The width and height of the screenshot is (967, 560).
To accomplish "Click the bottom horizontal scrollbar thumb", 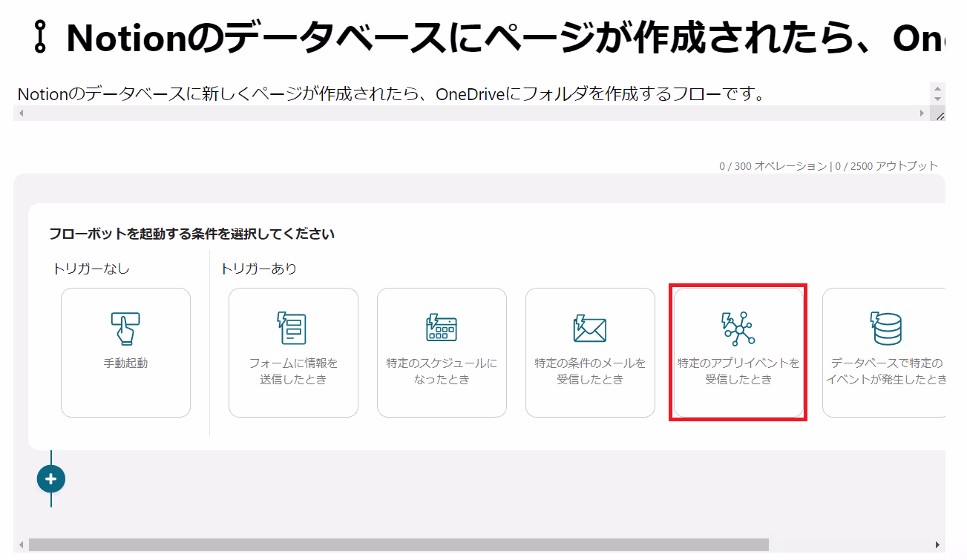I will coord(399,545).
